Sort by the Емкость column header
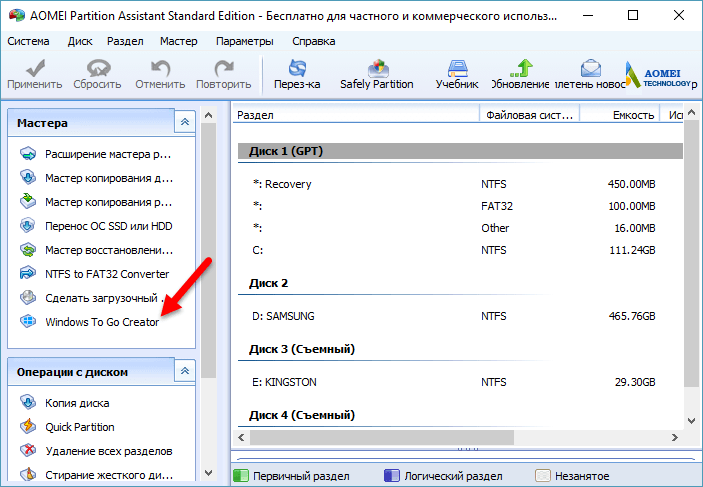Image resolution: width=703 pixels, height=487 pixels. (620, 115)
